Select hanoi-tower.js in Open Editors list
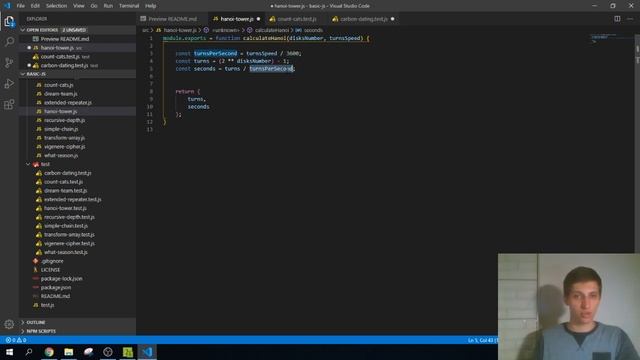Image resolution: width=640 pixels, height=360 pixels. tap(78, 48)
